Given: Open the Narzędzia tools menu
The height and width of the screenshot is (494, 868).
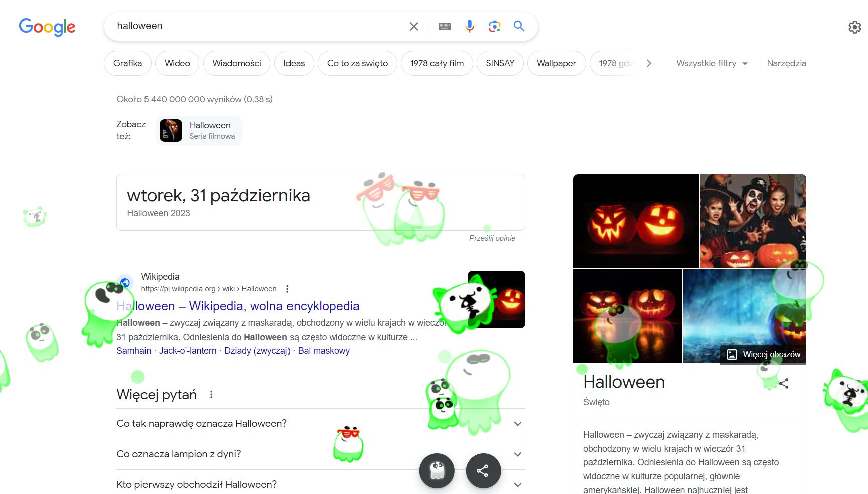Looking at the screenshot, I should pyautogui.click(x=786, y=63).
